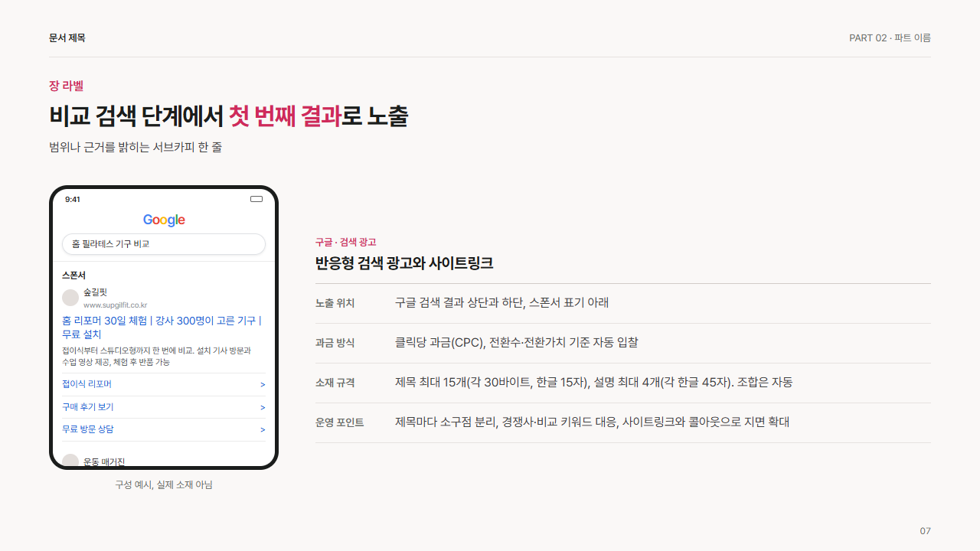Image resolution: width=980 pixels, height=551 pixels.
Task: Click the value starting '제목마다 소구점 분리'
Action: 592,422
